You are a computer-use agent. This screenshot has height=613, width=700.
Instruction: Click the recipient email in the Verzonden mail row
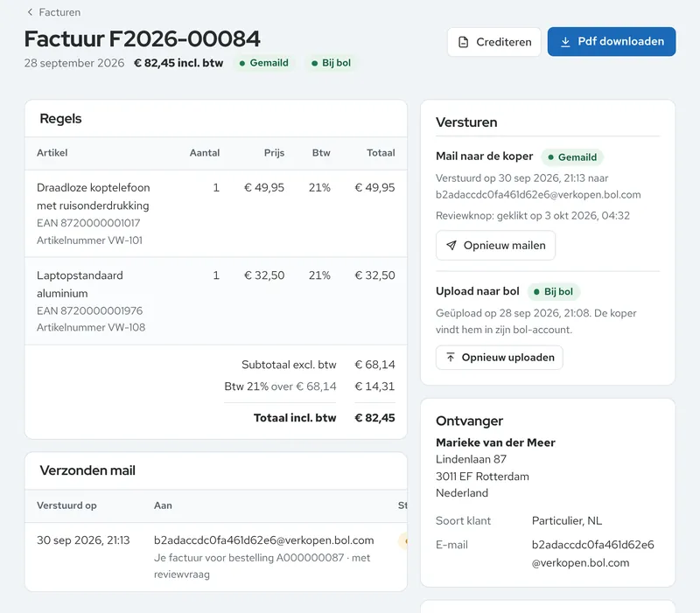coord(264,540)
